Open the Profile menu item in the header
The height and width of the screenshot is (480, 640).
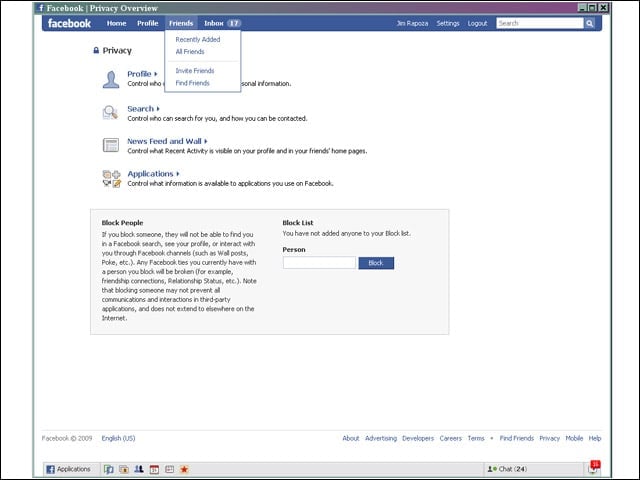point(147,23)
